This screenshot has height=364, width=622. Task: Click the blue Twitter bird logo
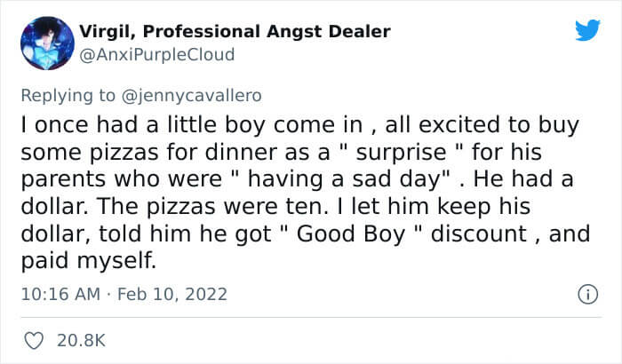587,29
